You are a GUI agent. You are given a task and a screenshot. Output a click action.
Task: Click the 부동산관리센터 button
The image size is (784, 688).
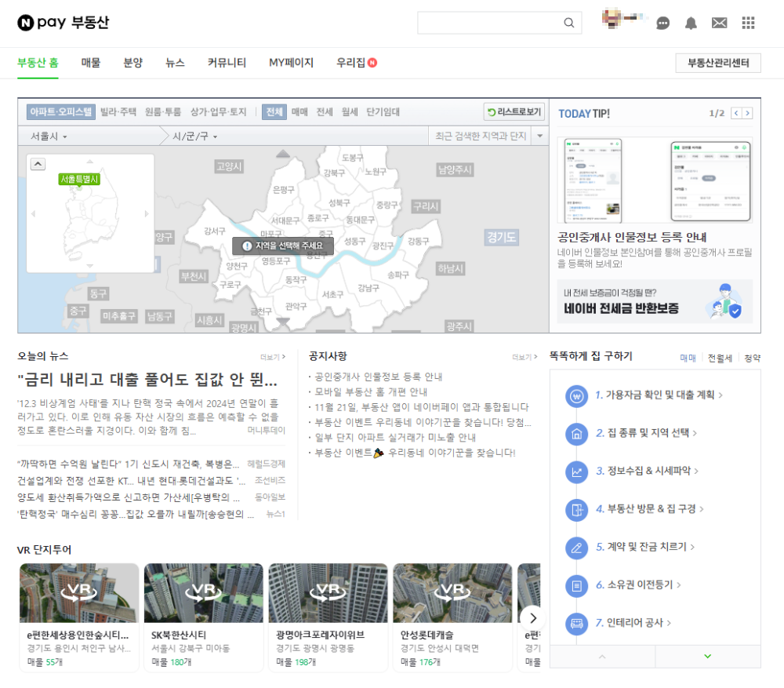[x=718, y=63]
